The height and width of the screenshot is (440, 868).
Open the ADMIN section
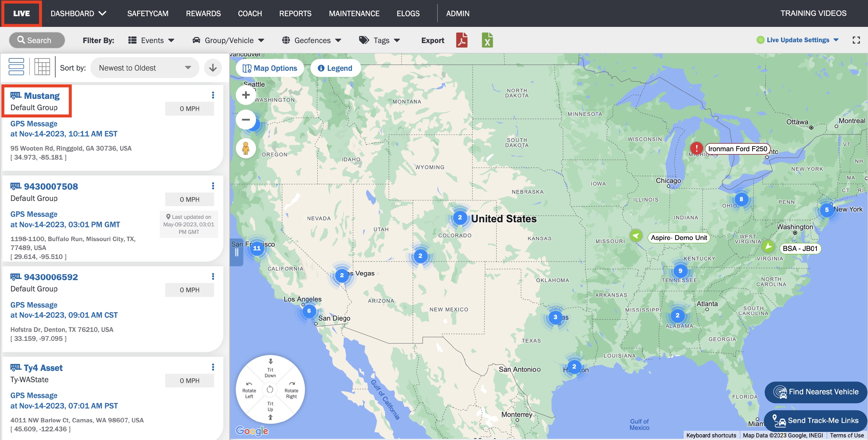point(458,14)
